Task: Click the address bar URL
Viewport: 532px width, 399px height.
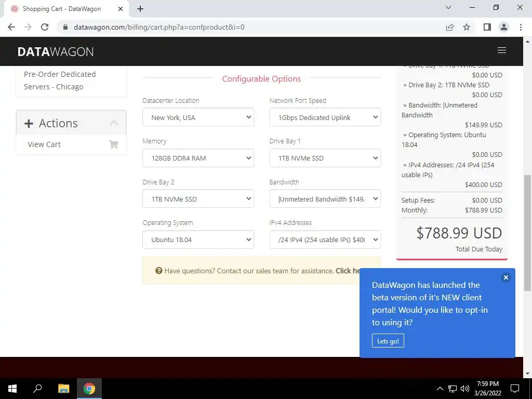Action: [x=159, y=27]
